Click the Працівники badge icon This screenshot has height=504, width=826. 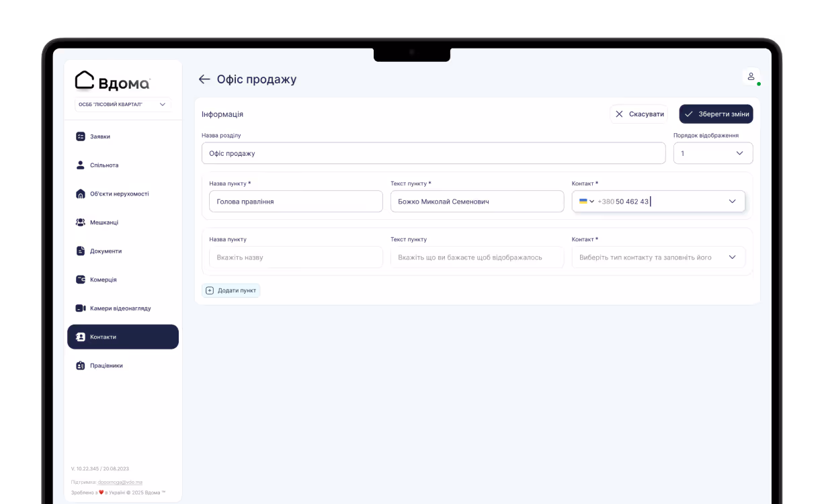(81, 366)
